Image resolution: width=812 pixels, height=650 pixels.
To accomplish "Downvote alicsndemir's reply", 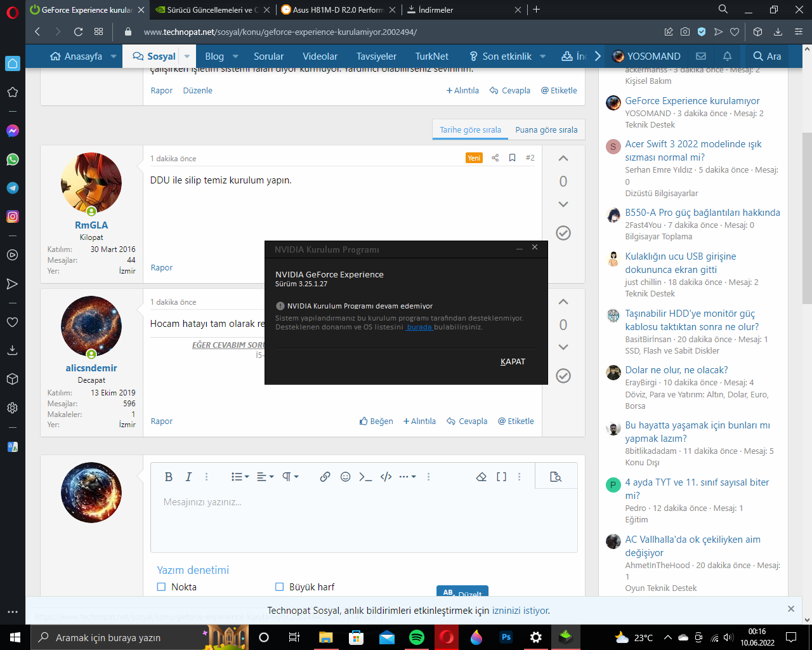I will point(563,347).
